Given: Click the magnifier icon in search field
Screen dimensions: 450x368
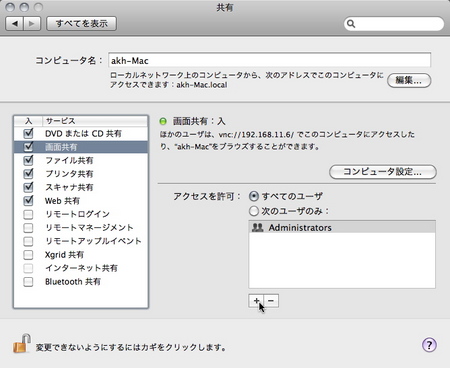Looking at the screenshot, I should [351, 24].
